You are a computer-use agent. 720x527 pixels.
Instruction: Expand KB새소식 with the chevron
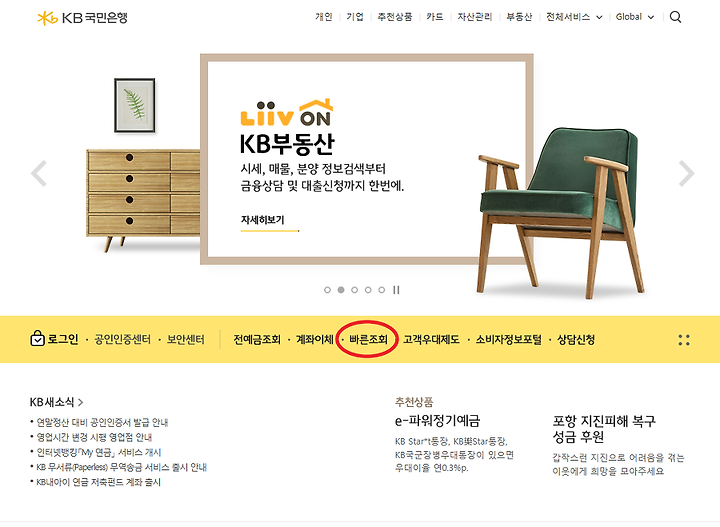point(81,403)
